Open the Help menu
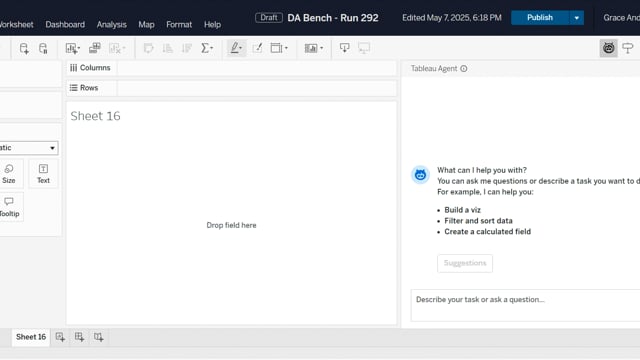640x360 pixels. [x=212, y=24]
